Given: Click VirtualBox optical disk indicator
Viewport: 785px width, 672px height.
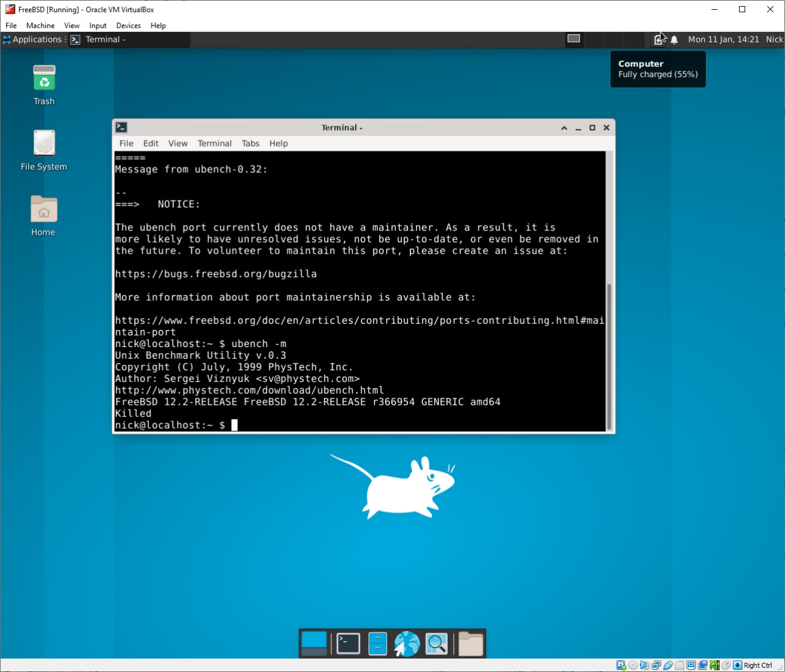Looking at the screenshot, I should point(633,665).
